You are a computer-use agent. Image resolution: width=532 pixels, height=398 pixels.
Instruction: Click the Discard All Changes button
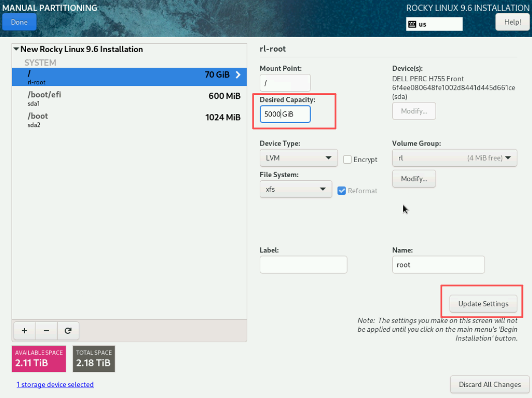[x=489, y=384]
